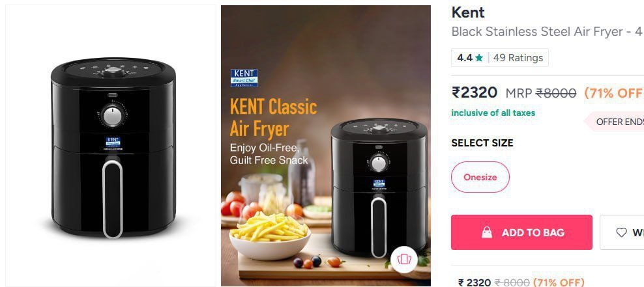Click the struck-through MRP ₹8000
This screenshot has height=287, width=644.
tap(541, 94)
